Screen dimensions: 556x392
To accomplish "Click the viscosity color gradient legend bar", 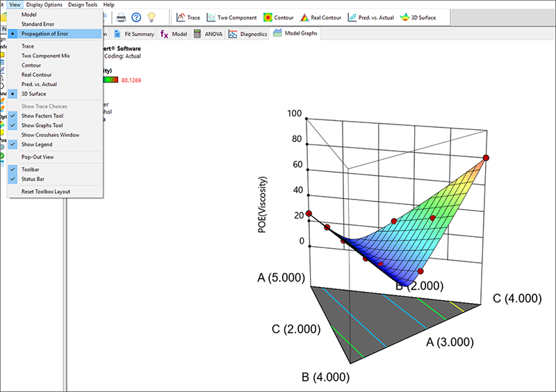I will pyautogui.click(x=110, y=80).
